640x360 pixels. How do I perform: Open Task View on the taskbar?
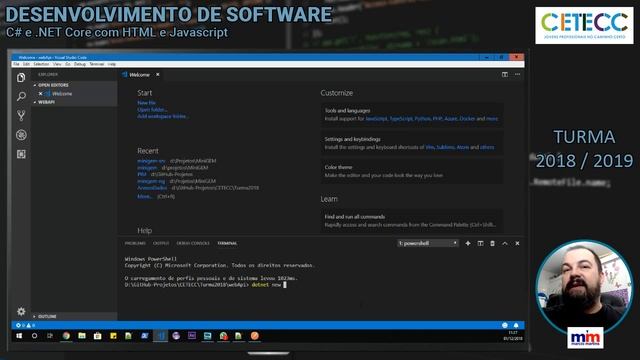tap(50, 336)
